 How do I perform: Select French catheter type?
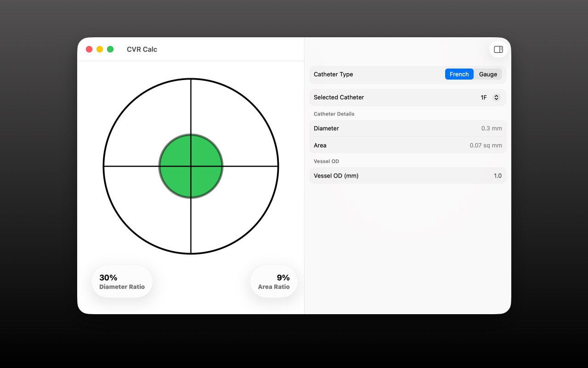(x=459, y=74)
